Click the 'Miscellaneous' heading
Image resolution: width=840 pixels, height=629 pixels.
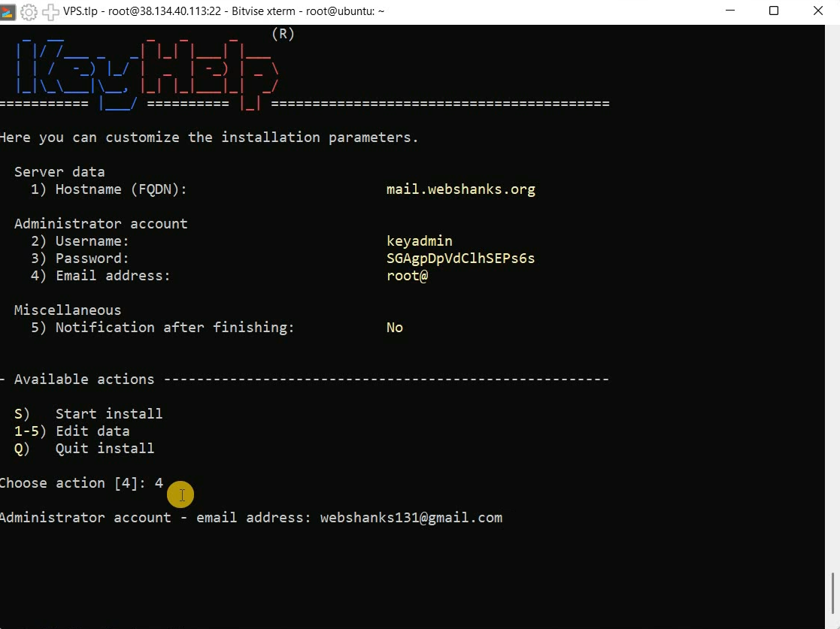pyautogui.click(x=68, y=310)
